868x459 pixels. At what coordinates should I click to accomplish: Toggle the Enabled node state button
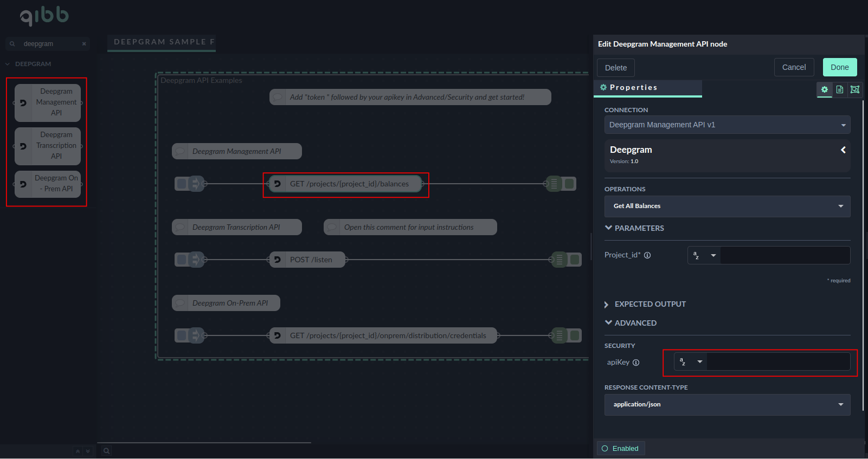[621, 448]
